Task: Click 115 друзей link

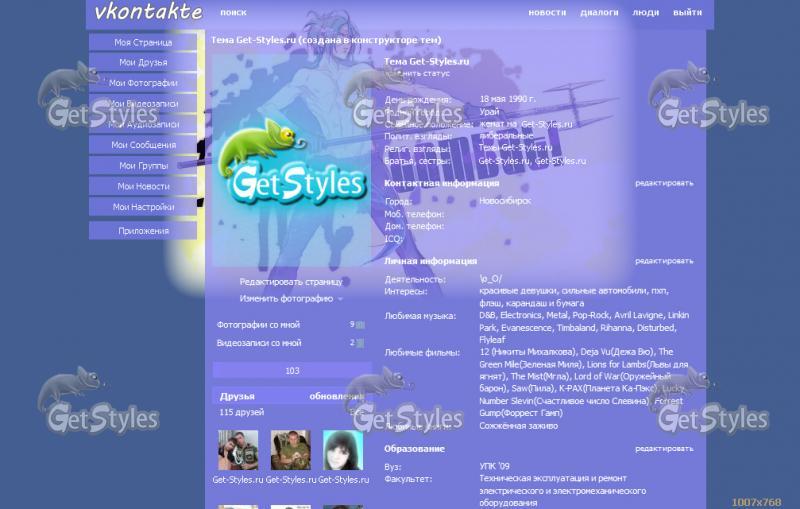Action: (242, 412)
